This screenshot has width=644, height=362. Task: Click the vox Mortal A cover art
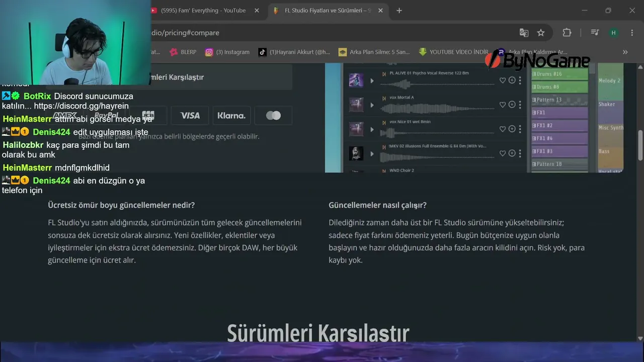[356, 105]
